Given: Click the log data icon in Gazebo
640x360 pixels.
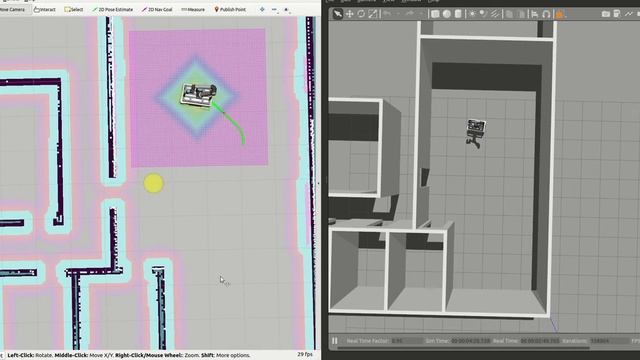Looking at the screenshot, I should tap(617, 14).
